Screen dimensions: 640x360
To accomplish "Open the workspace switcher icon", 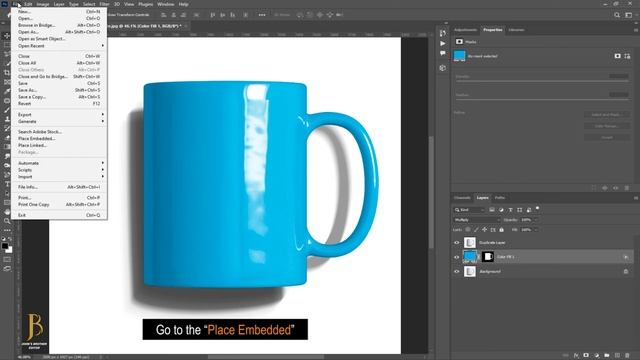I will pos(629,15).
